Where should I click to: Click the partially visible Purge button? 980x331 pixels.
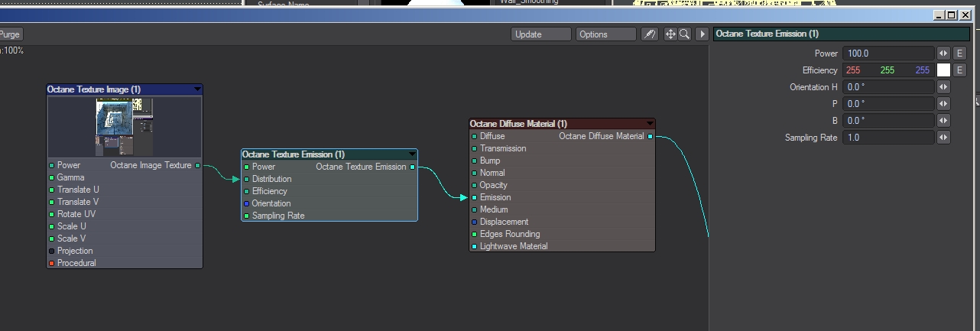tap(11, 34)
